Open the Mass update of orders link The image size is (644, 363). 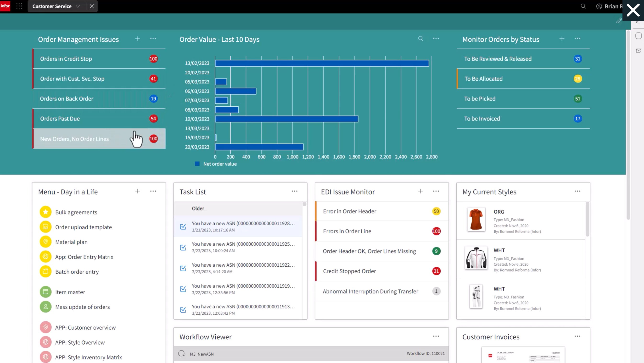82,307
